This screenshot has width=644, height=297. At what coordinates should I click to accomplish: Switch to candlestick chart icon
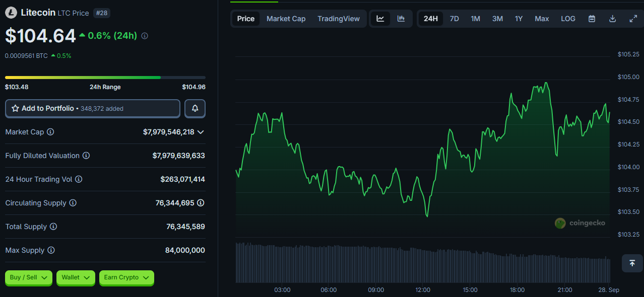[x=401, y=19]
